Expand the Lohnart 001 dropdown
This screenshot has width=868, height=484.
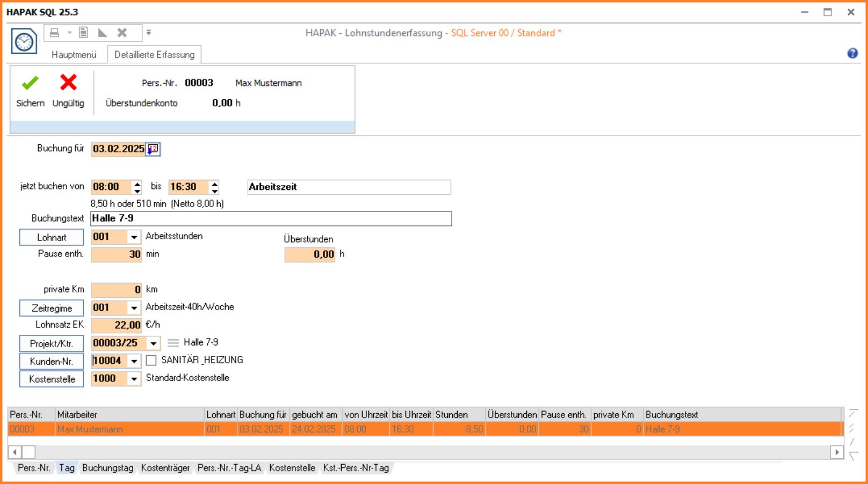pyautogui.click(x=134, y=237)
